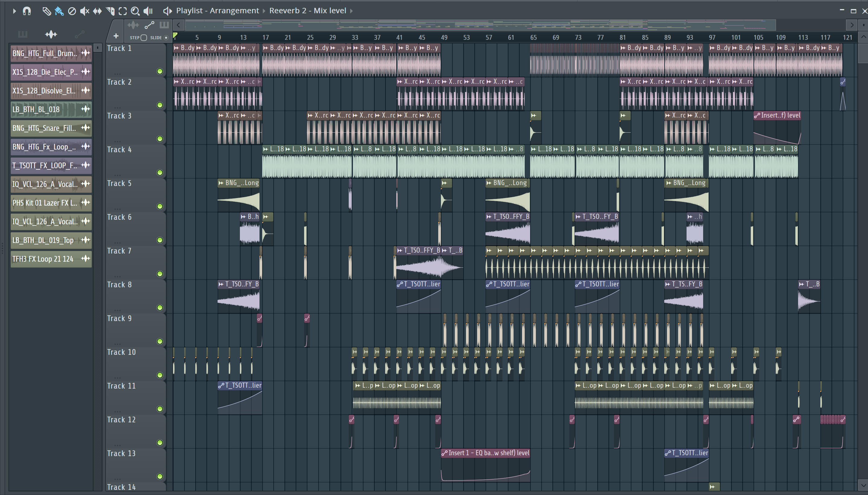Image resolution: width=868 pixels, height=495 pixels.
Task: Add a new track with plus button
Action: click(116, 36)
